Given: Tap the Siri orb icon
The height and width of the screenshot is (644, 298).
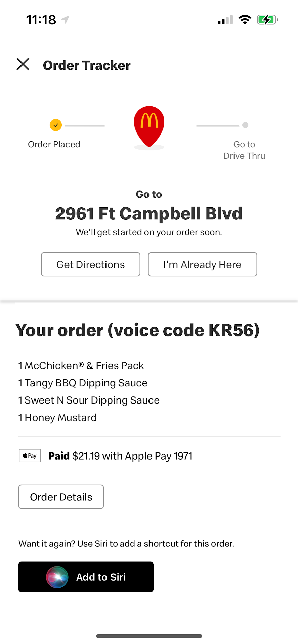Looking at the screenshot, I should point(57,577).
